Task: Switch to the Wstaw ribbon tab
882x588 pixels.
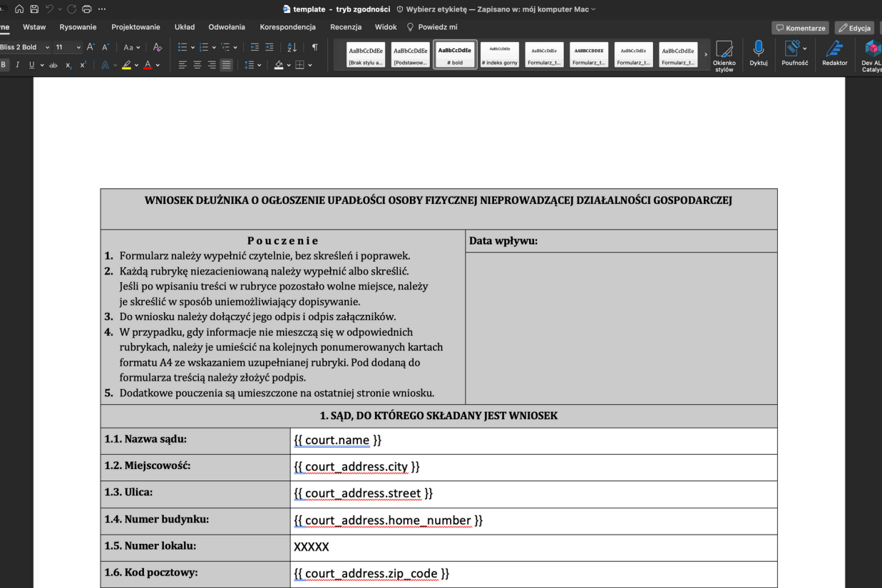Action: click(x=34, y=26)
